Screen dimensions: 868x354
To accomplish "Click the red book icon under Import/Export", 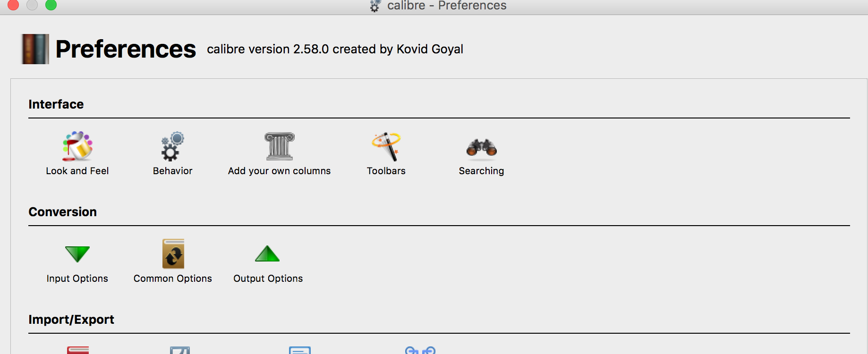I will [78, 350].
